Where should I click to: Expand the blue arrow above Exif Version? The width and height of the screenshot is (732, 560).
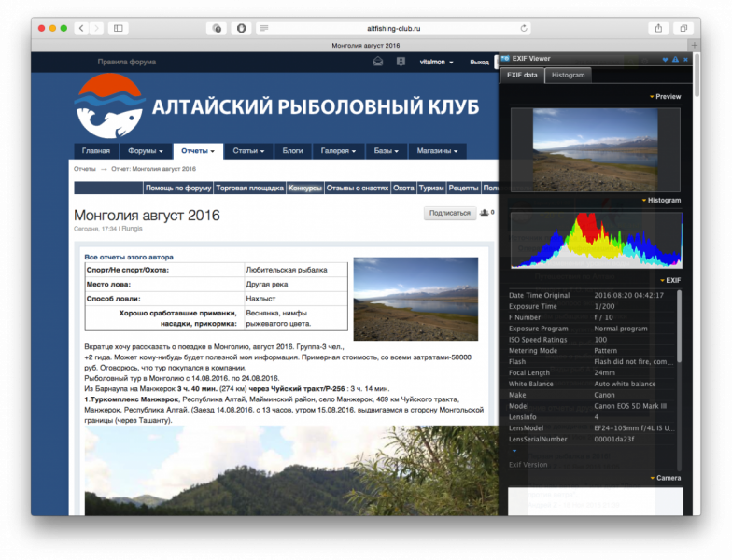(514, 452)
